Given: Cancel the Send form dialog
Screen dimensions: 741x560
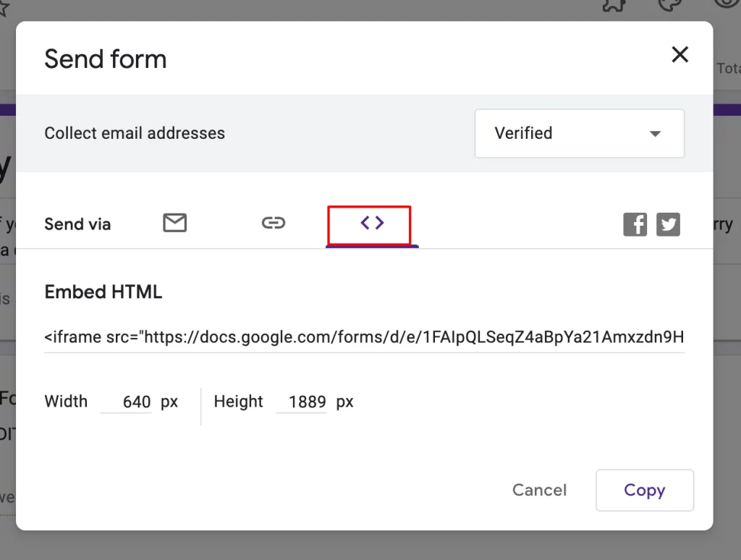Looking at the screenshot, I should point(539,490).
